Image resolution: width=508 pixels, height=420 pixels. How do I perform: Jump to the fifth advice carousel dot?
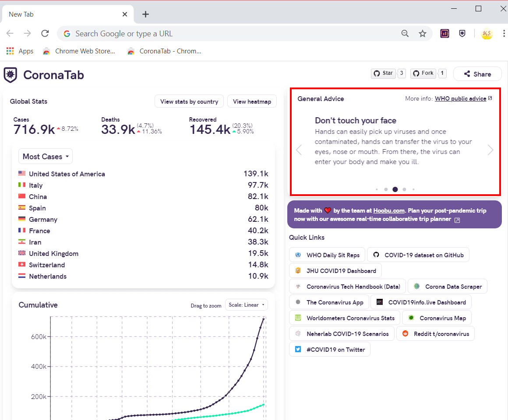pos(413,189)
